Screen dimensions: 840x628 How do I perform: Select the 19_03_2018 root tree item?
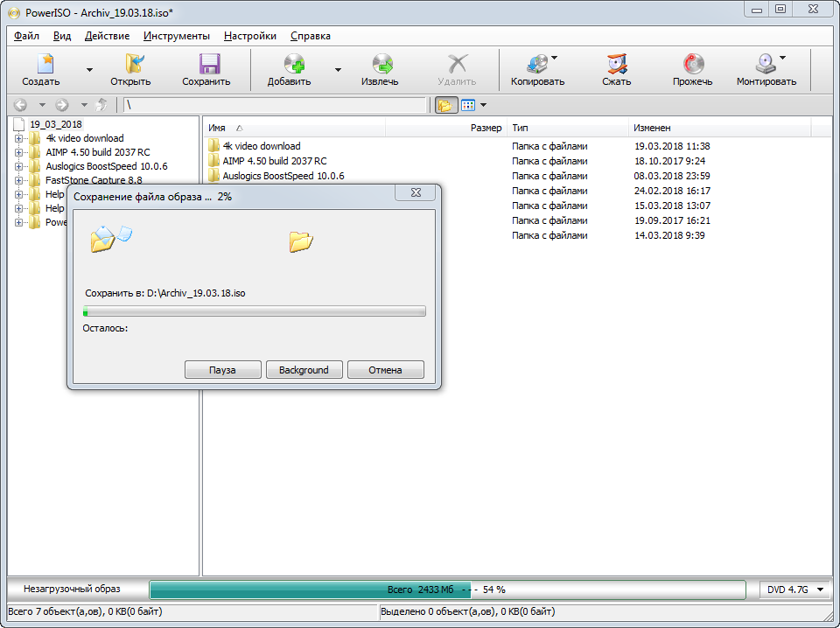56,124
